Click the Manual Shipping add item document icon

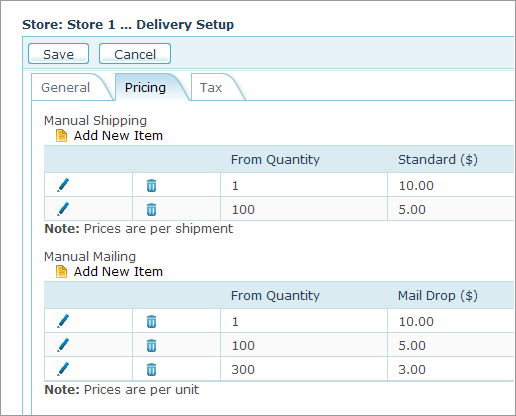coord(61,136)
